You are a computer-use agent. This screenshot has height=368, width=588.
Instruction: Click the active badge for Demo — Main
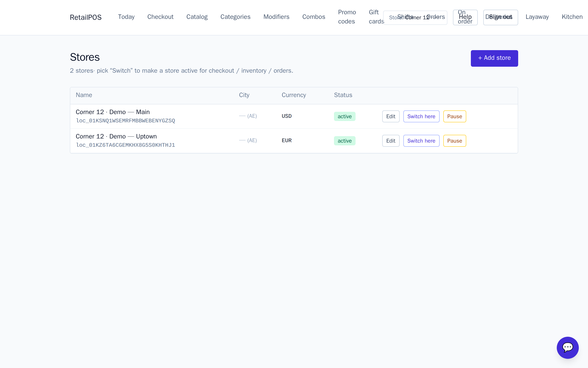tap(345, 116)
